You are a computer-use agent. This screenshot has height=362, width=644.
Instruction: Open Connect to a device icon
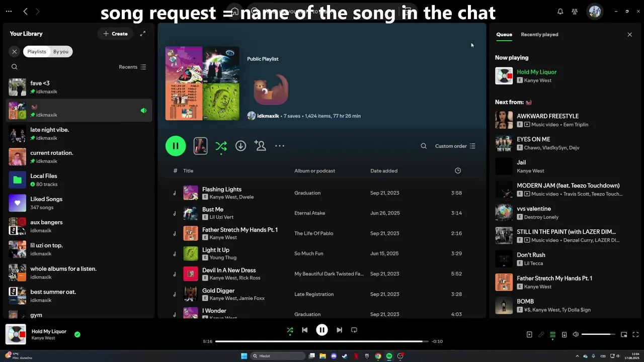[564, 334]
